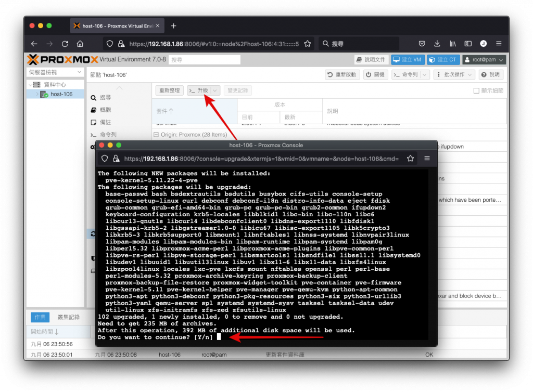Viewport: 533px width, 392px height.
Task: Open the console window hamburger menu
Action: click(x=427, y=159)
